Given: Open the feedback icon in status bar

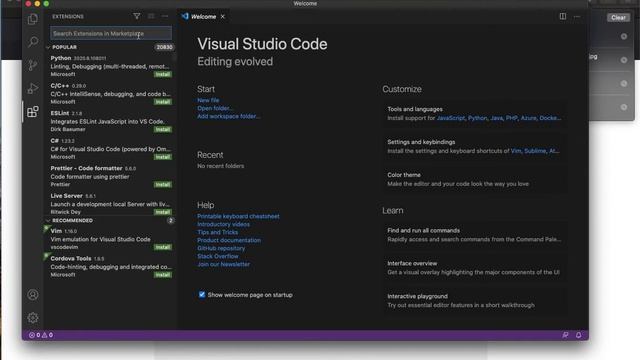Looking at the screenshot, I should (x=565, y=335).
